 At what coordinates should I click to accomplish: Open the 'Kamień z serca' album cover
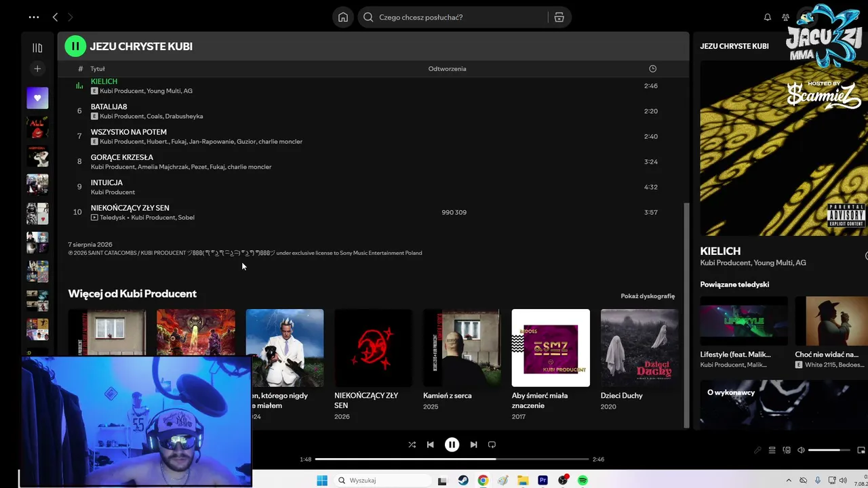(462, 348)
